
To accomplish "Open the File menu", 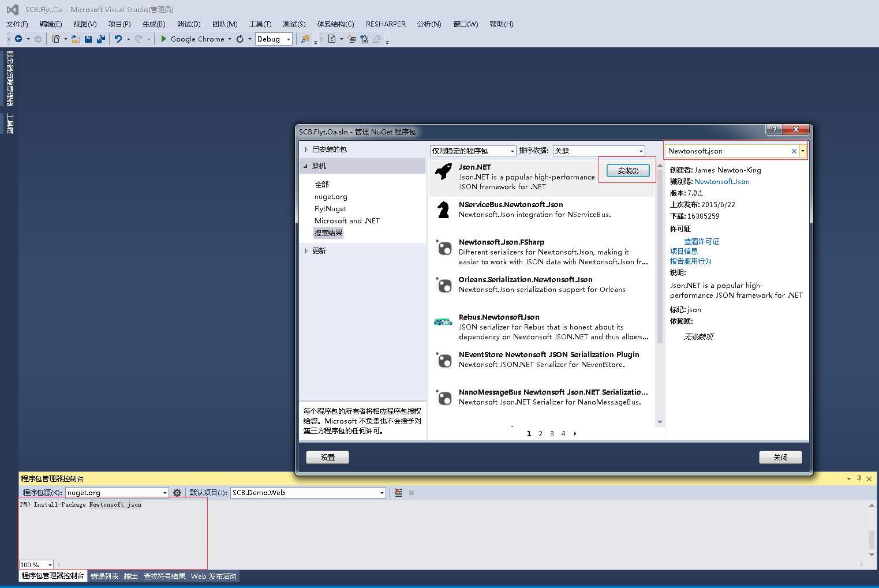I will point(17,24).
